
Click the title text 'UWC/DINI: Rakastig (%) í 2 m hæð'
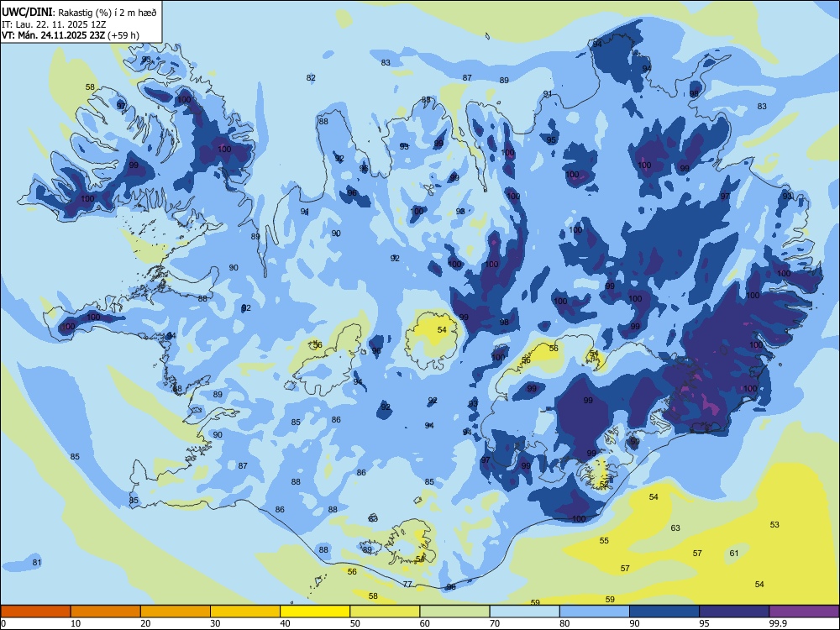[x=79, y=13]
